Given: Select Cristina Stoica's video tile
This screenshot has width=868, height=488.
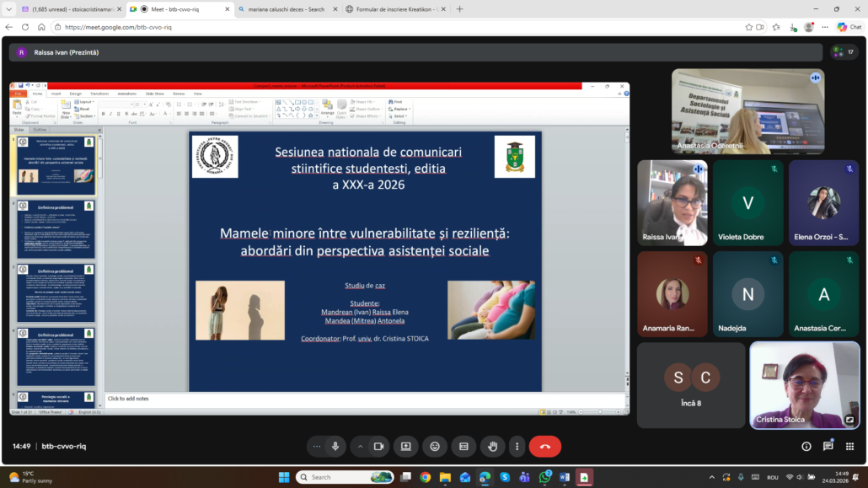Looking at the screenshot, I should (804, 385).
